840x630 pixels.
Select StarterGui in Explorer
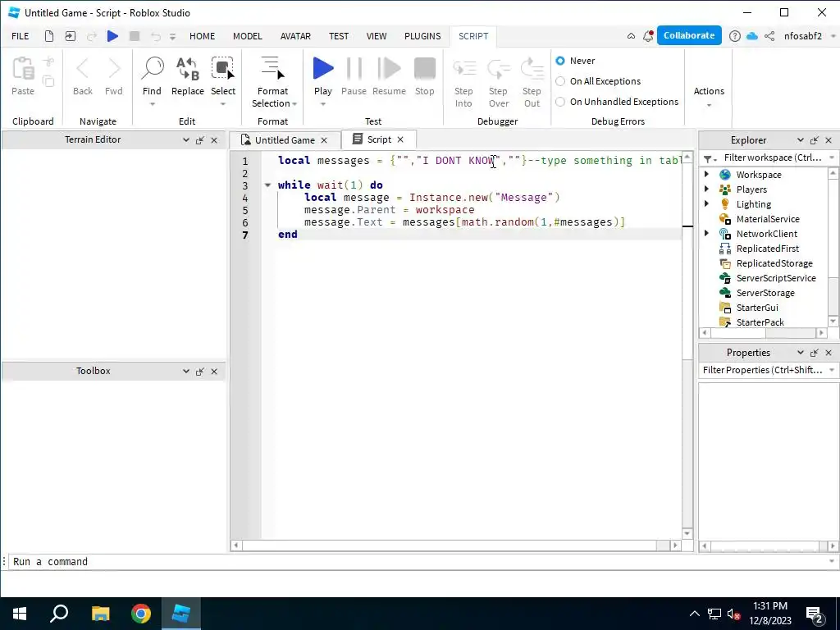(x=756, y=308)
